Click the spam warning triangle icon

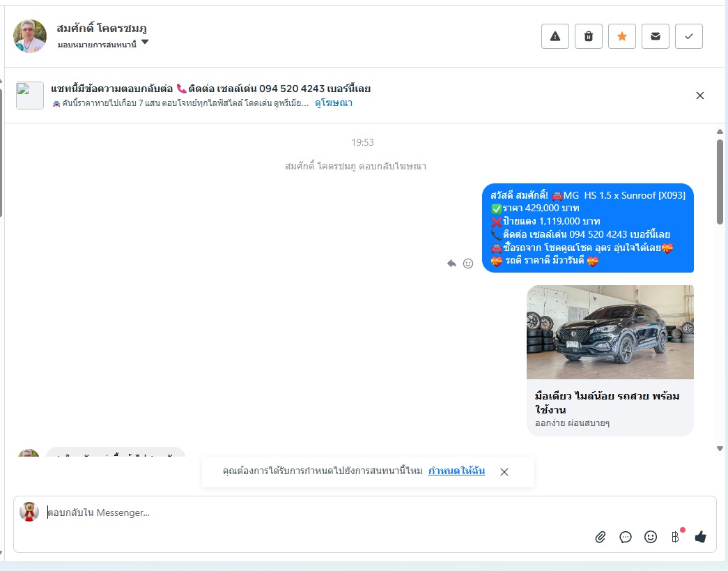click(555, 36)
